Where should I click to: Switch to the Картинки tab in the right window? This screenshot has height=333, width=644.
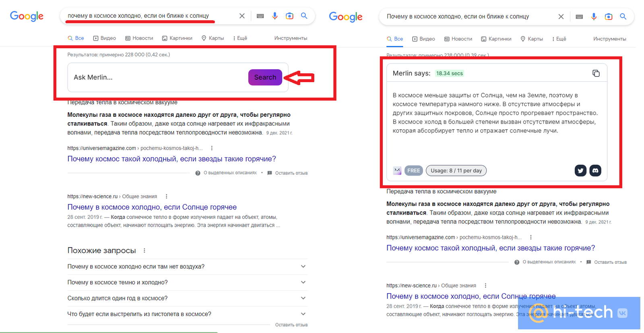(496, 39)
